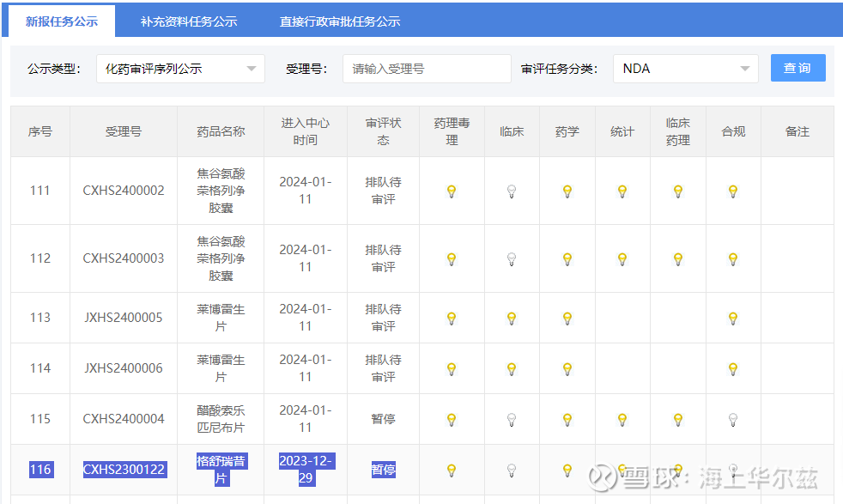Open the 直接行政审批任务公示 tab
This screenshot has width=843, height=504.
click(x=340, y=21)
